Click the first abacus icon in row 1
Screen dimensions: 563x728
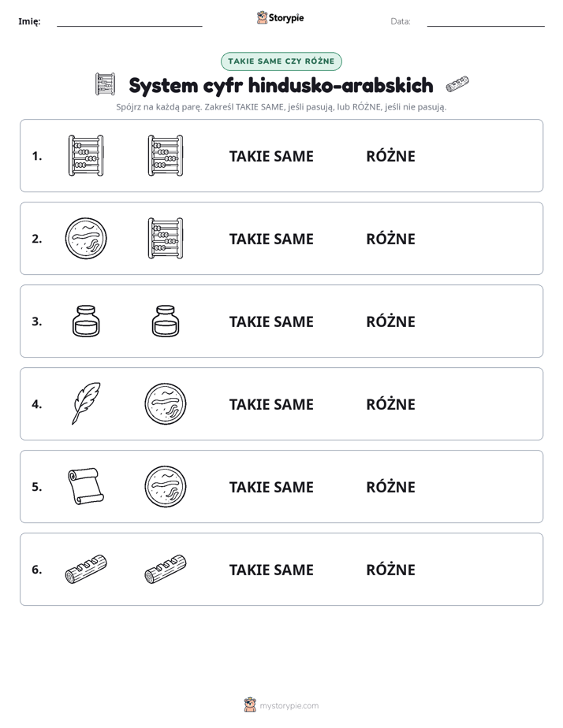point(86,155)
